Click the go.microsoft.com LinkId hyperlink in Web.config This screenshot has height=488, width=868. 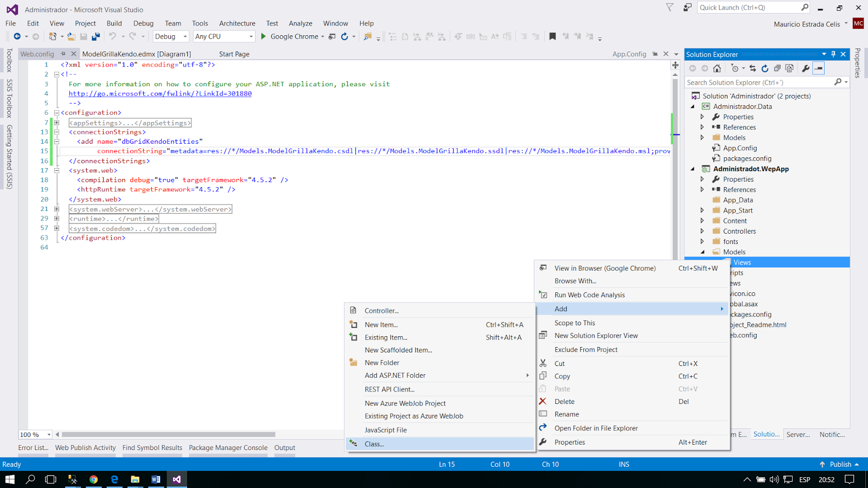[x=159, y=93]
